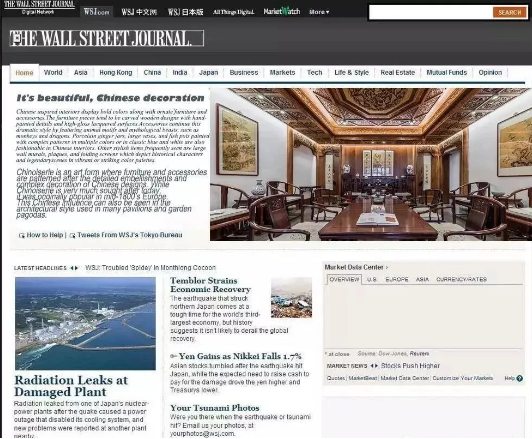Open Customize Your Markets link

[462, 378]
